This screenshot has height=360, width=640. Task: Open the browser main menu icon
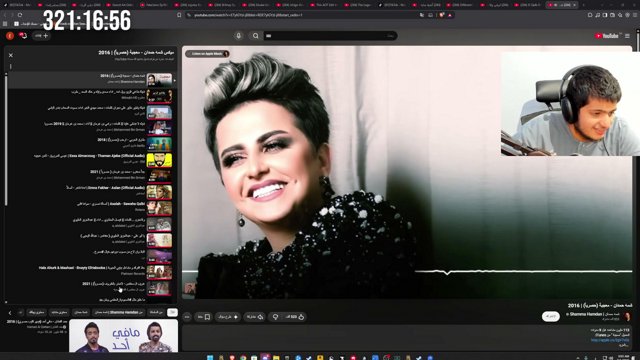[x=635, y=15]
